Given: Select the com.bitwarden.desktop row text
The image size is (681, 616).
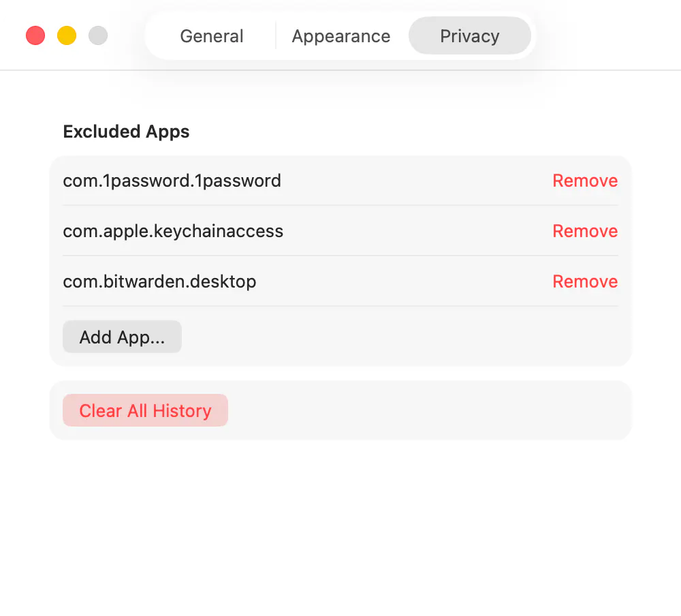Looking at the screenshot, I should (159, 281).
